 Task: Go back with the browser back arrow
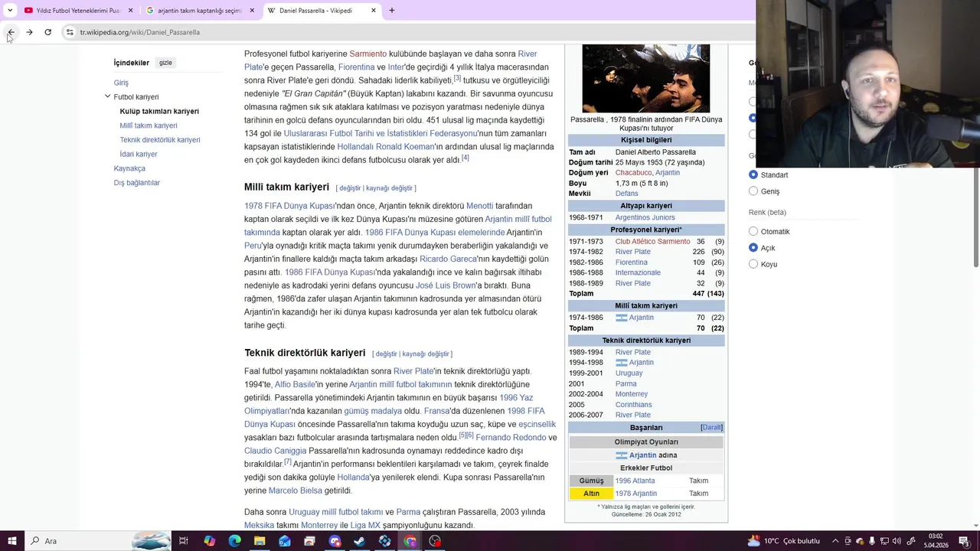click(x=11, y=32)
